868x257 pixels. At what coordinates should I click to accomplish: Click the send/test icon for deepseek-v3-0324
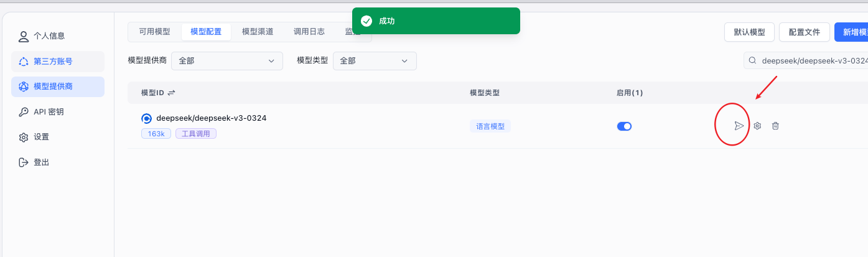click(x=739, y=126)
